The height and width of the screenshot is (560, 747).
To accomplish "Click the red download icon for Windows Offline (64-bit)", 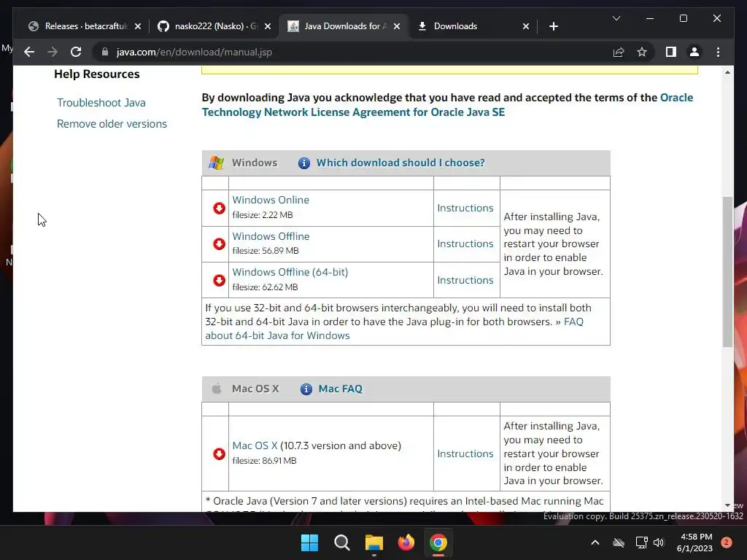I will [219, 280].
